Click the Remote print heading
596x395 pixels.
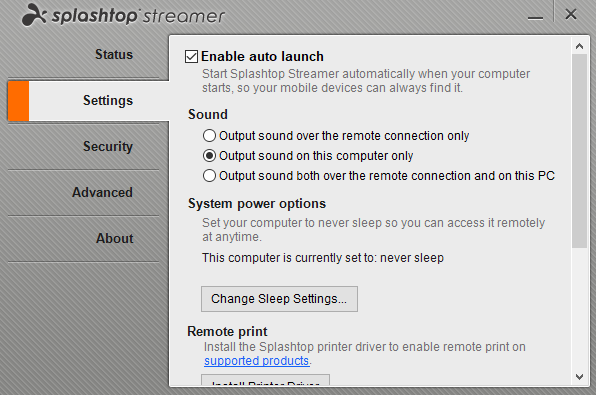click(x=227, y=332)
